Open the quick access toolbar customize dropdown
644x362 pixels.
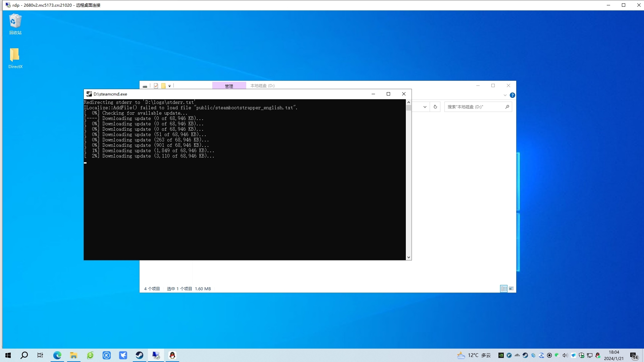tap(169, 86)
